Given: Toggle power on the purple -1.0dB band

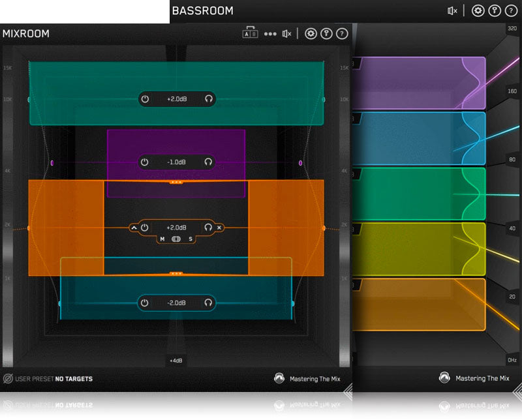Looking at the screenshot, I should tap(144, 162).
